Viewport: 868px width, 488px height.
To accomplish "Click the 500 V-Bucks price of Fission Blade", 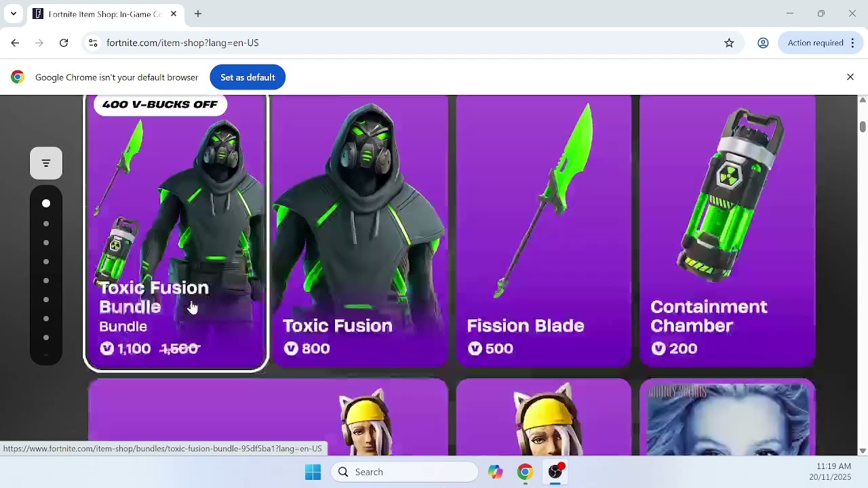I will pos(491,348).
